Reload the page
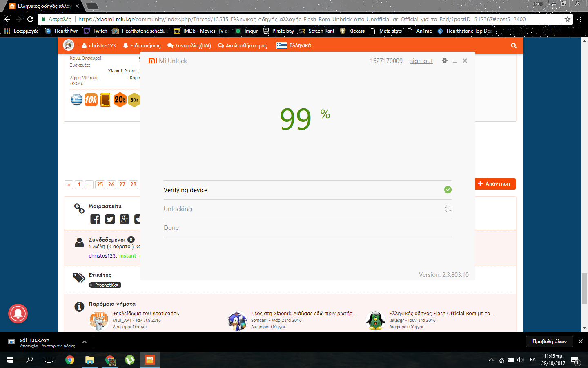 tap(30, 19)
